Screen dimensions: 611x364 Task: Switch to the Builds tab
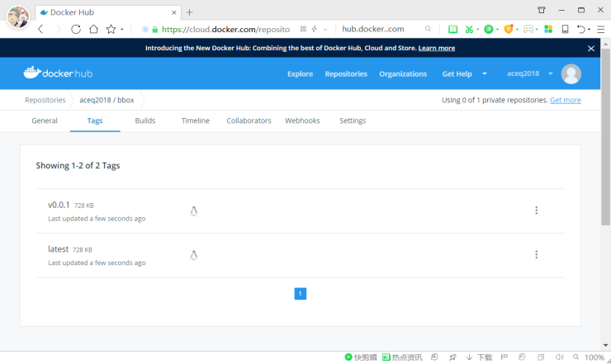pos(145,121)
